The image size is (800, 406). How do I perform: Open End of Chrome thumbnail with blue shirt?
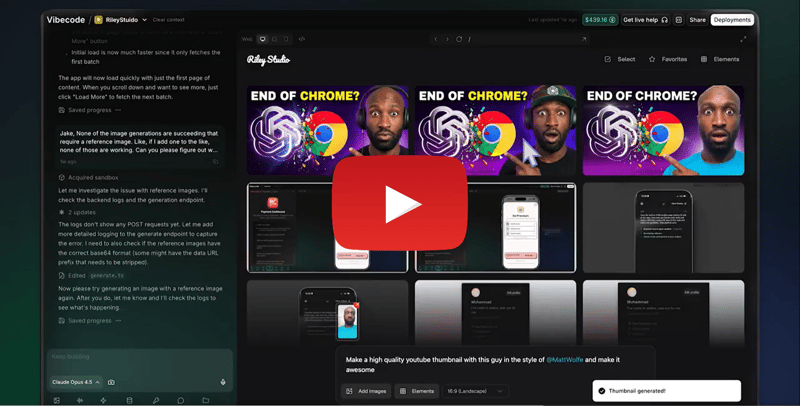(663, 131)
